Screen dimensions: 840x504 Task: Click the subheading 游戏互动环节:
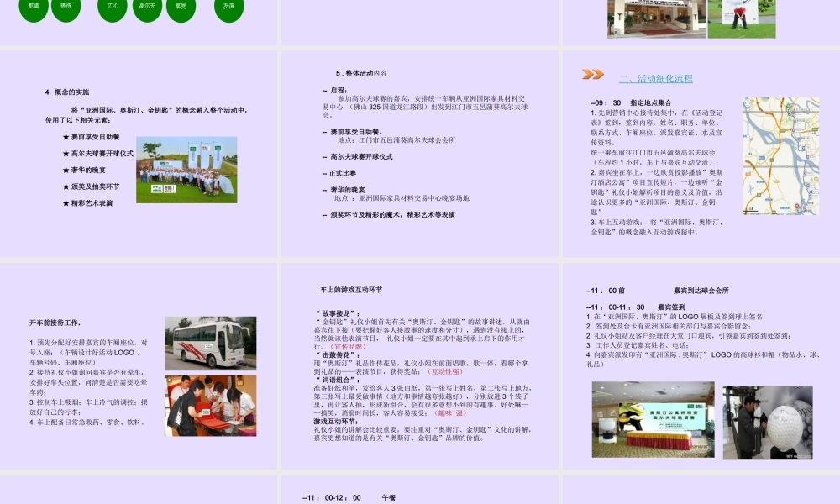tap(337, 422)
